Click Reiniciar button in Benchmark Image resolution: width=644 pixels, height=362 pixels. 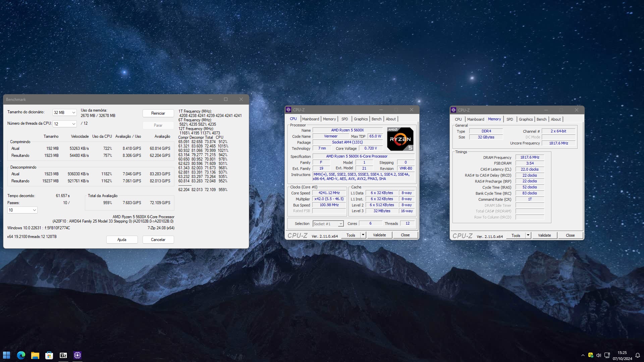point(158,113)
